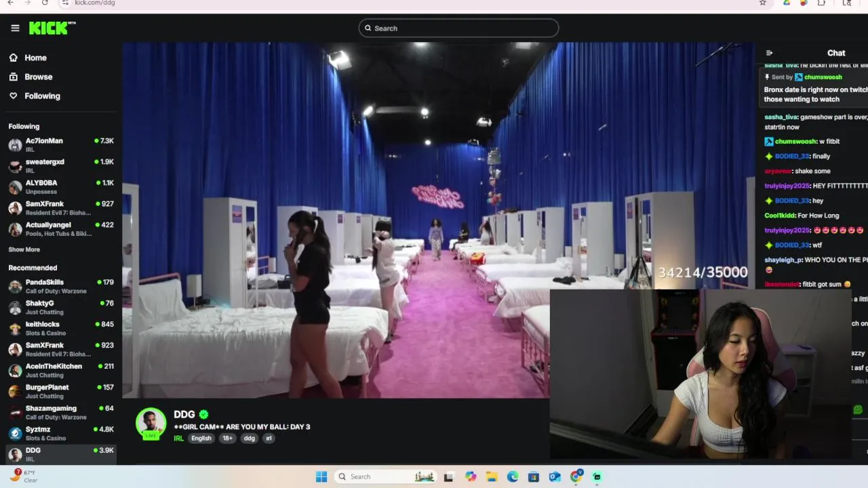Image resolution: width=868 pixels, height=488 pixels.
Task: Click Windows taskbar search box
Action: coord(387,476)
